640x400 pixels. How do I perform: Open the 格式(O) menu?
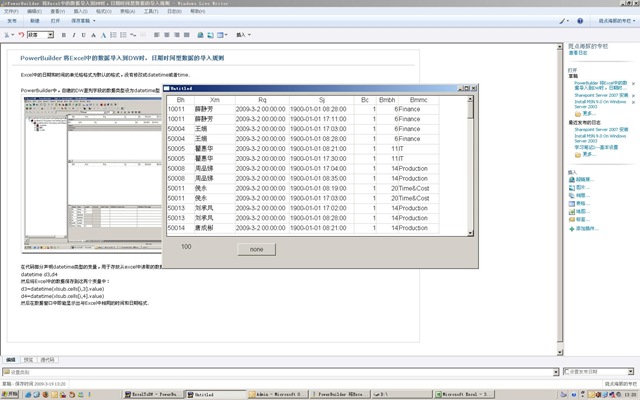[x=101, y=11]
